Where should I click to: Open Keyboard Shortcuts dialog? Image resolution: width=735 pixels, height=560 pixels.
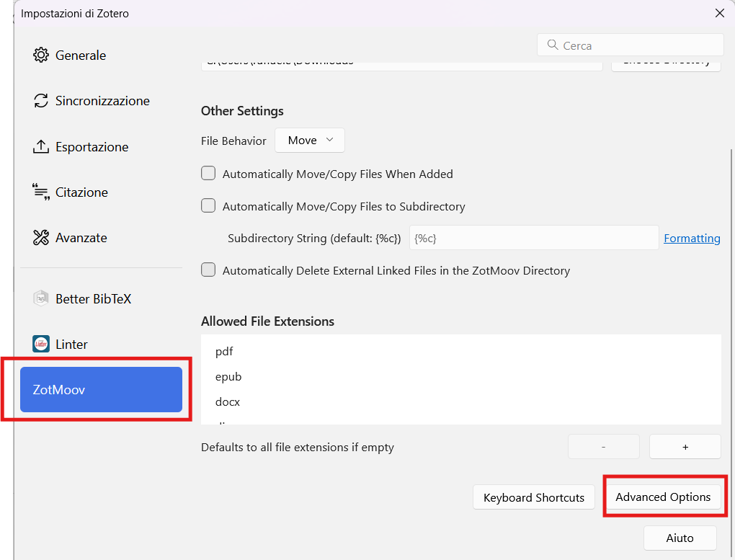[x=534, y=497]
